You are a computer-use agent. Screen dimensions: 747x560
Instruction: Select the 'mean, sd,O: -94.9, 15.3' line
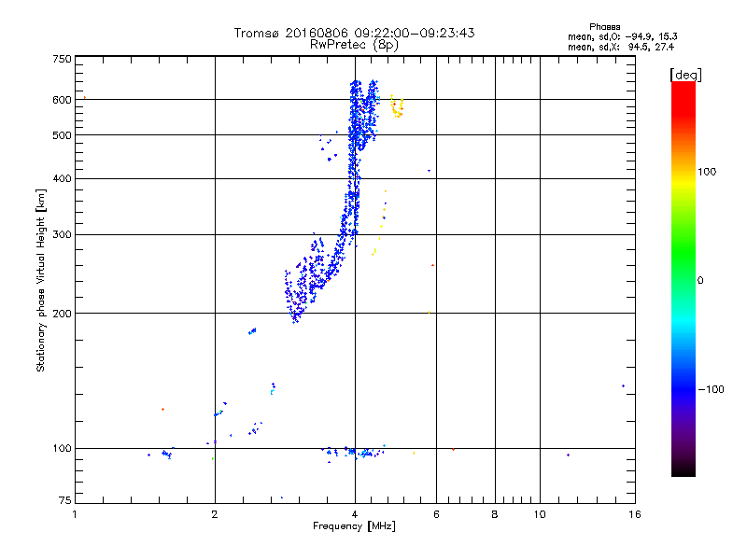click(622, 37)
